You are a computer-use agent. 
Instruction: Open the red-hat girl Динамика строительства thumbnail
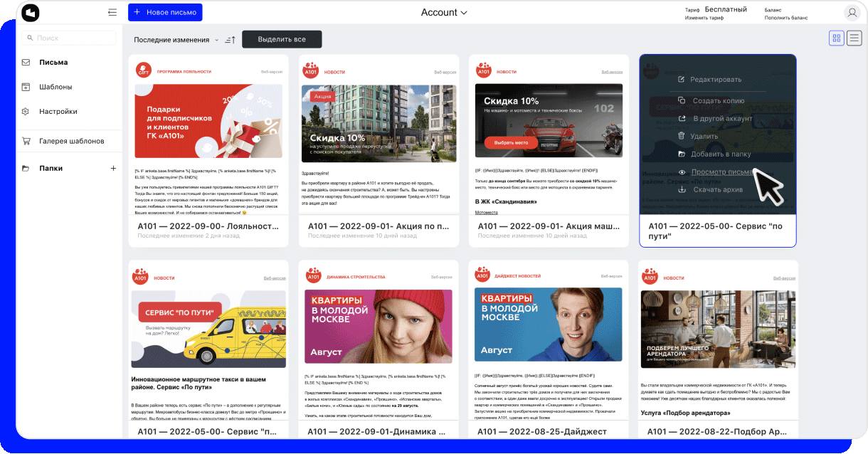(x=377, y=325)
